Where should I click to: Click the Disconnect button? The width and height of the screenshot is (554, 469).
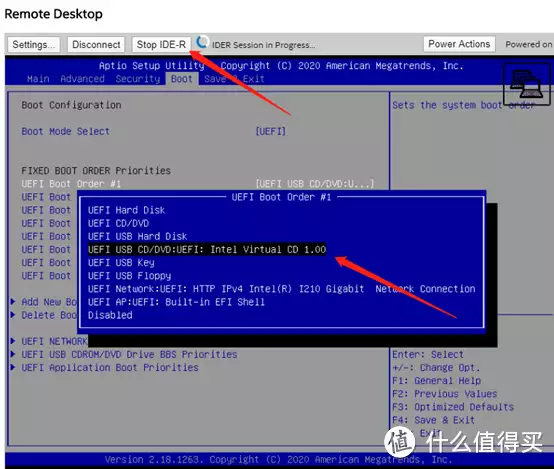click(x=96, y=45)
